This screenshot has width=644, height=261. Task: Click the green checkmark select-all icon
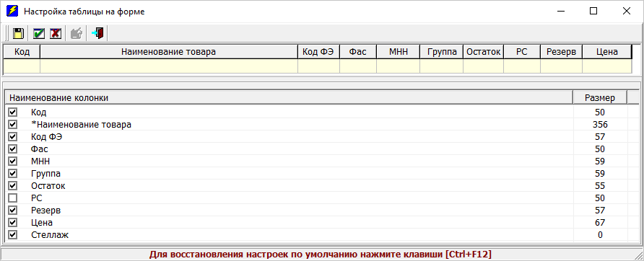tap(39, 33)
